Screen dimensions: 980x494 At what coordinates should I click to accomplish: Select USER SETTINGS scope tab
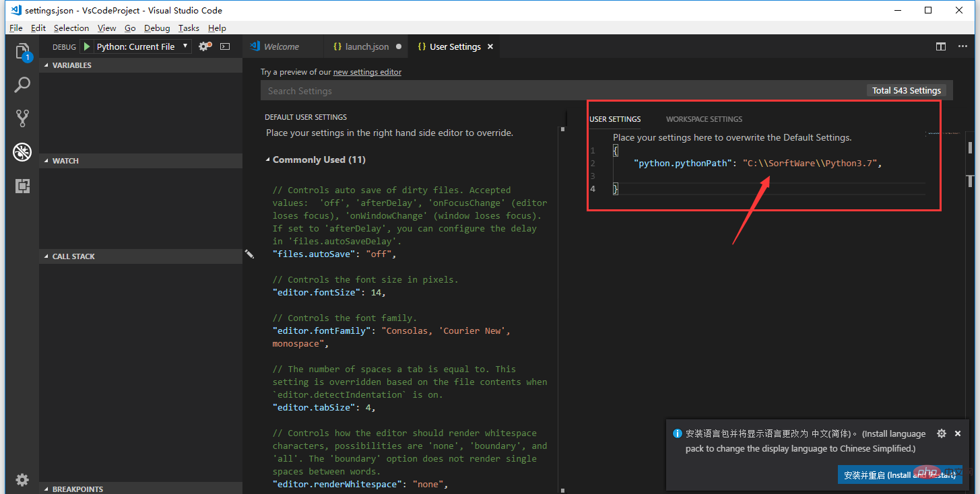point(615,119)
